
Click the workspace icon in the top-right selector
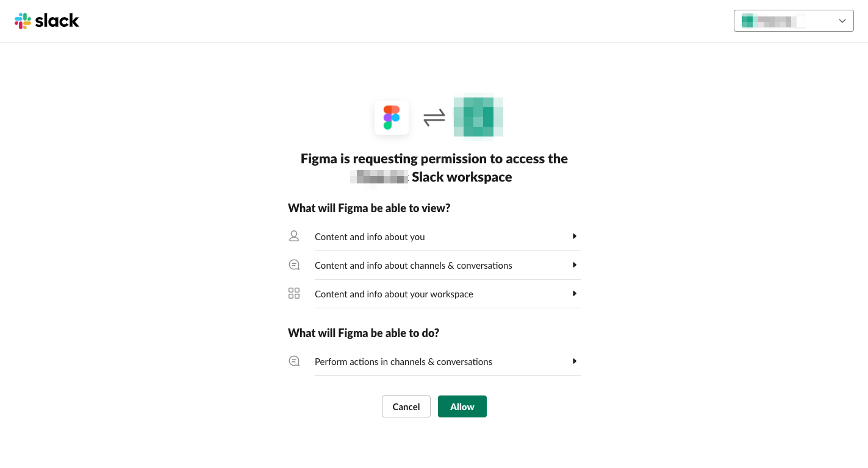pyautogui.click(x=747, y=20)
